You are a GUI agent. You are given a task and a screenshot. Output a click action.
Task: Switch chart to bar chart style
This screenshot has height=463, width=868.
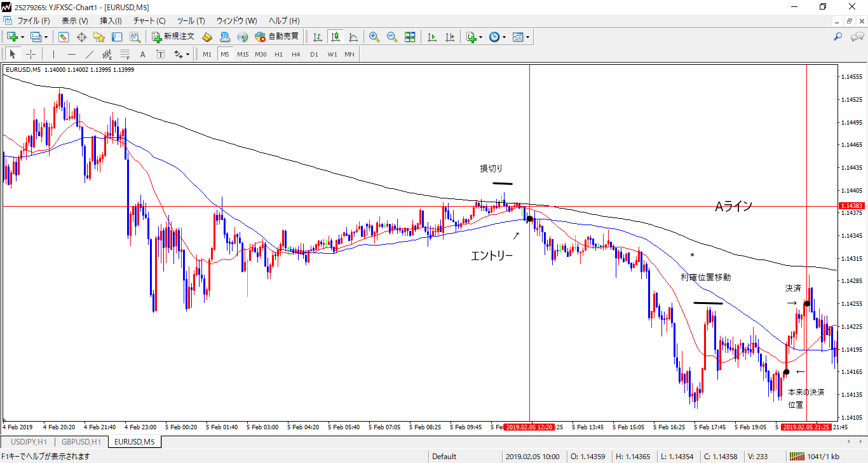coord(317,37)
